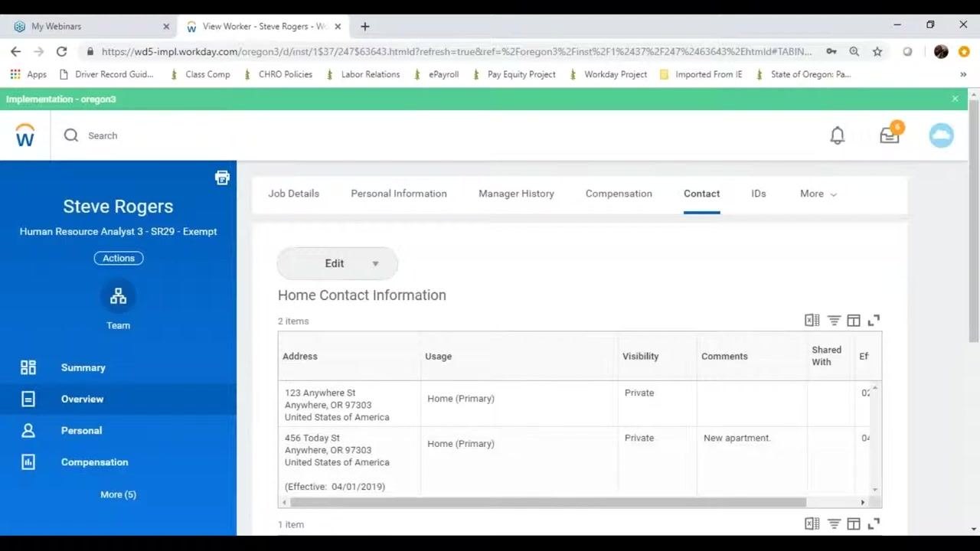Switch to the Job Details tab
This screenshot has height=551, width=980.
[x=293, y=194]
